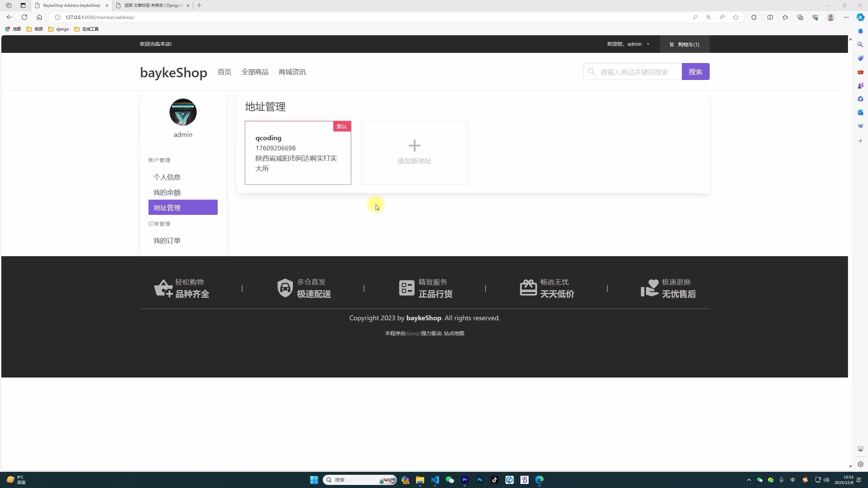Click the Copilot icon in the browser toolbar

tap(860, 17)
